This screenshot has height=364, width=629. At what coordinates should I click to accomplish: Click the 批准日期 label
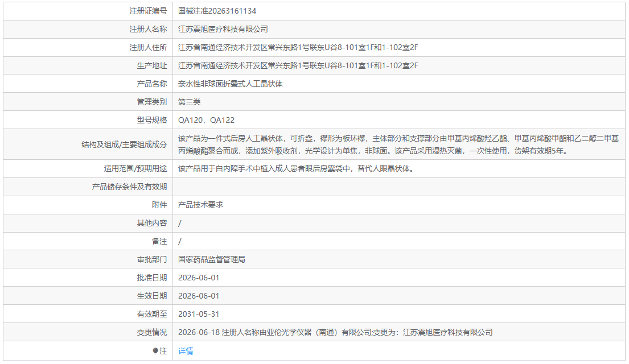coord(152,278)
